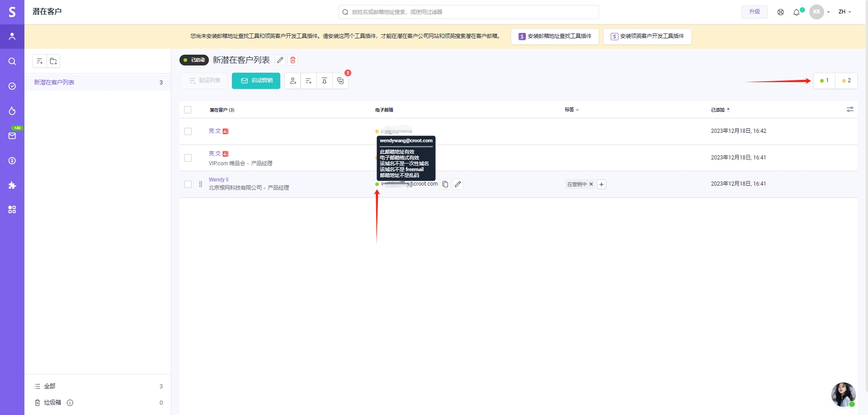Check the VIP.com 唯品会 row checkbox

click(188, 158)
